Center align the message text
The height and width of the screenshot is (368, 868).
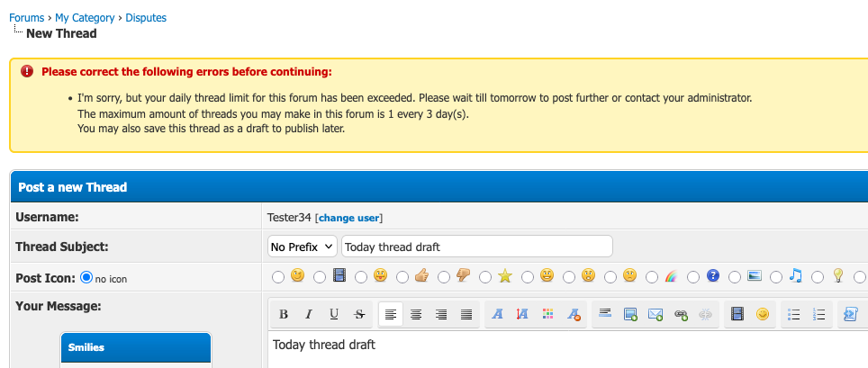click(x=416, y=314)
